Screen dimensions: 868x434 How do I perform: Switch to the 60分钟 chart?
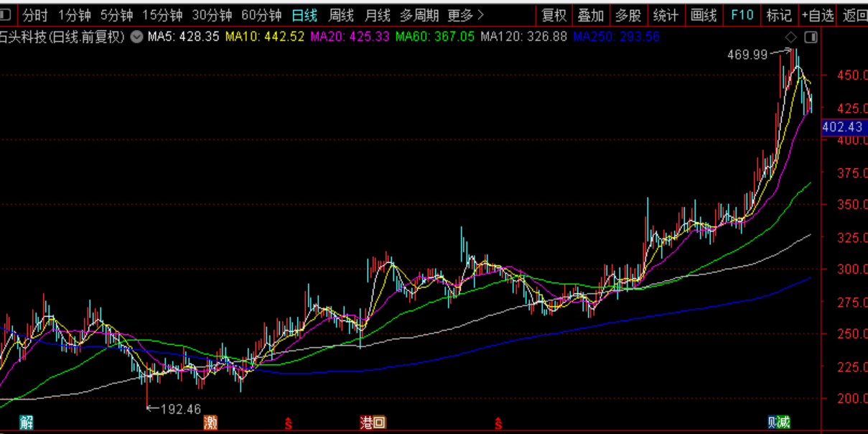(x=261, y=15)
